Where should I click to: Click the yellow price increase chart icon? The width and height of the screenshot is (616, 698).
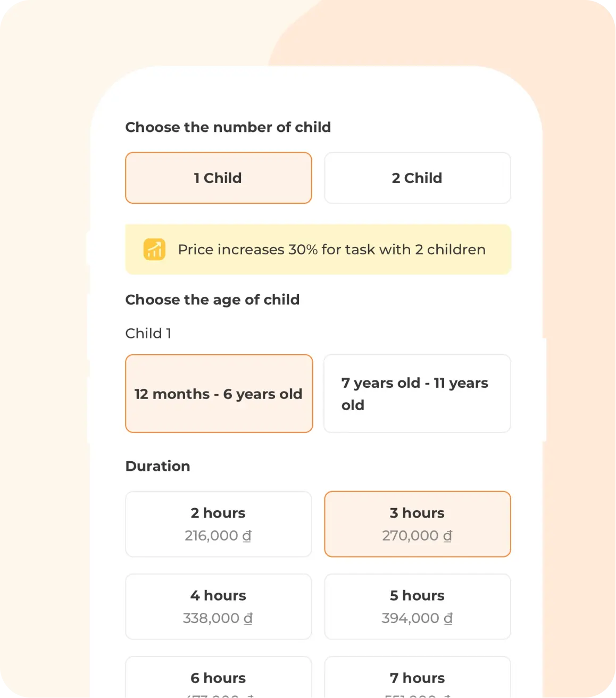tap(154, 250)
